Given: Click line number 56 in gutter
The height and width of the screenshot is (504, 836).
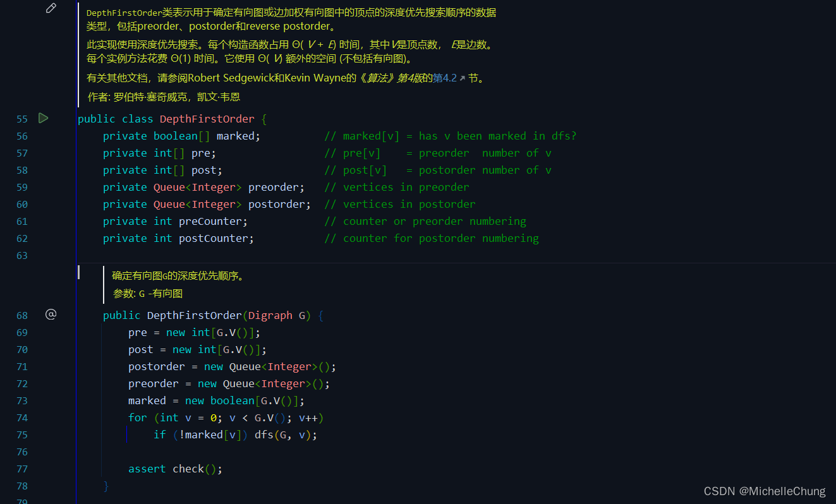Looking at the screenshot, I should tap(22, 136).
